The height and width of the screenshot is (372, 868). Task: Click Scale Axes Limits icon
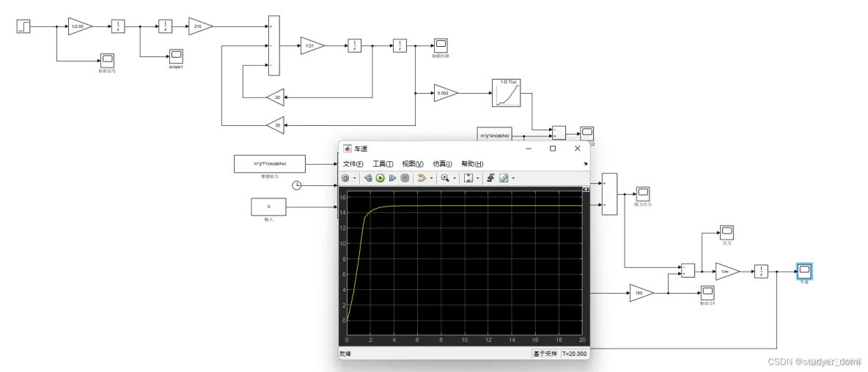tap(468, 178)
